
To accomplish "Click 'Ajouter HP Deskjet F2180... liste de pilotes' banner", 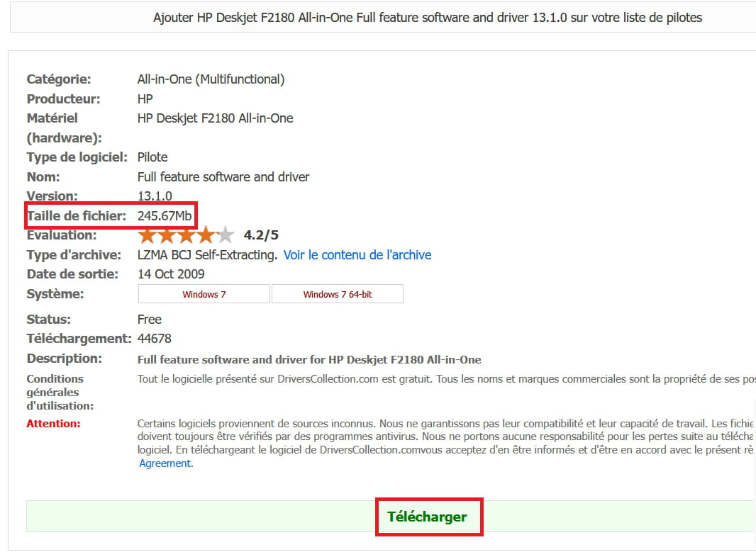I will pos(427,17).
